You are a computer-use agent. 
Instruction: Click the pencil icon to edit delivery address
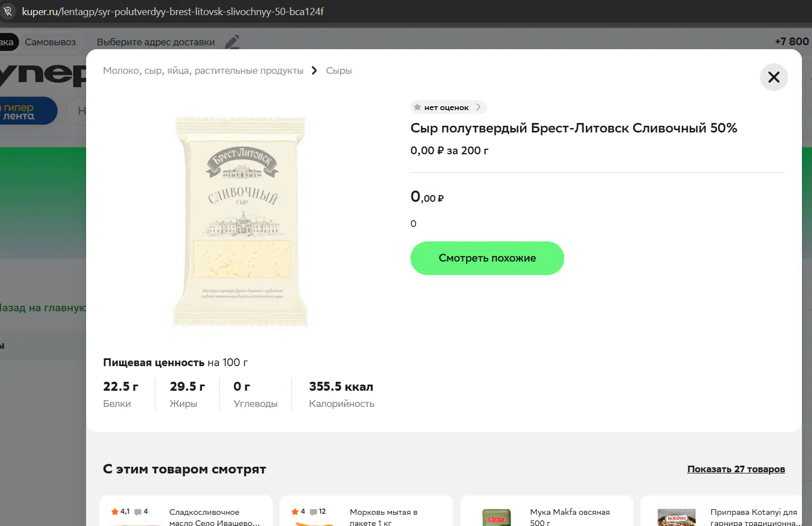pos(232,42)
